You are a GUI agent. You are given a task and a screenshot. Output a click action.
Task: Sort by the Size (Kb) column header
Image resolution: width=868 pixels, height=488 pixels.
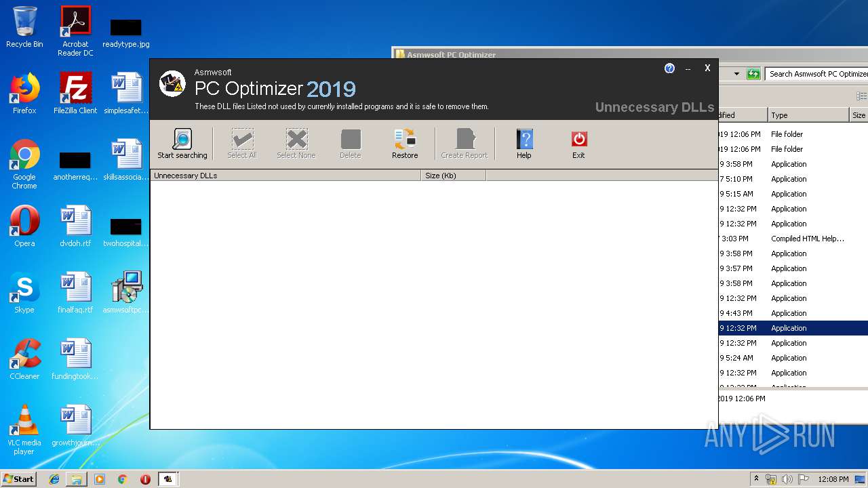pos(454,176)
